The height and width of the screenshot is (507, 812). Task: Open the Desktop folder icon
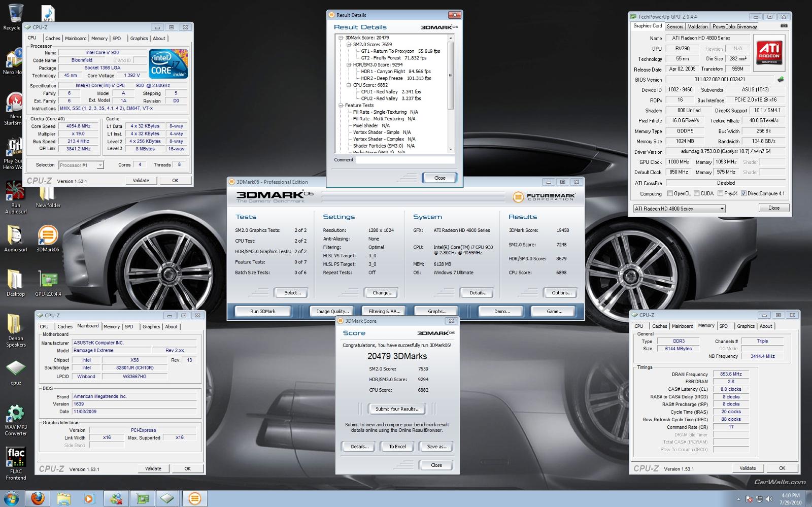click(15, 283)
